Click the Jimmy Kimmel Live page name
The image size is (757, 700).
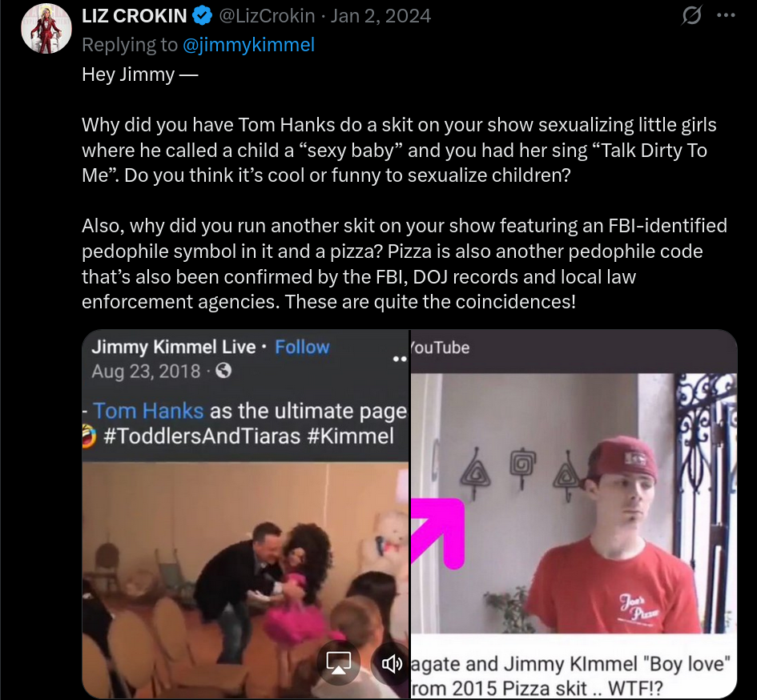[x=173, y=347]
